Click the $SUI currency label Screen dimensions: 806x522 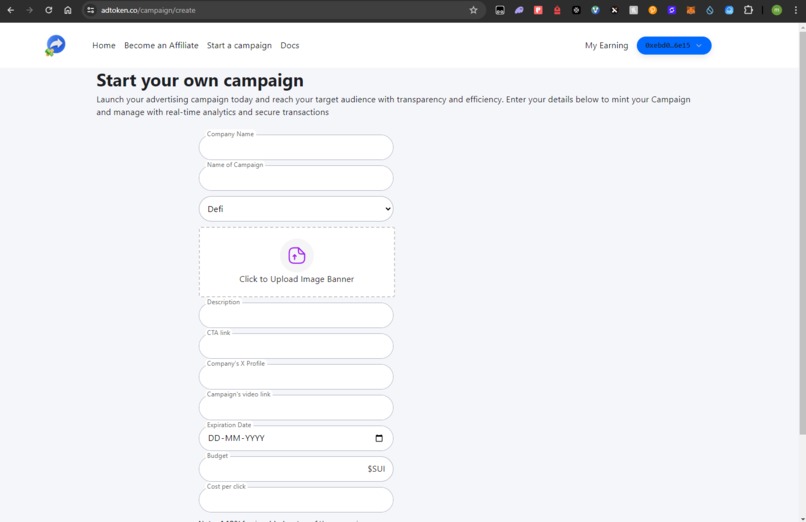[x=376, y=469]
